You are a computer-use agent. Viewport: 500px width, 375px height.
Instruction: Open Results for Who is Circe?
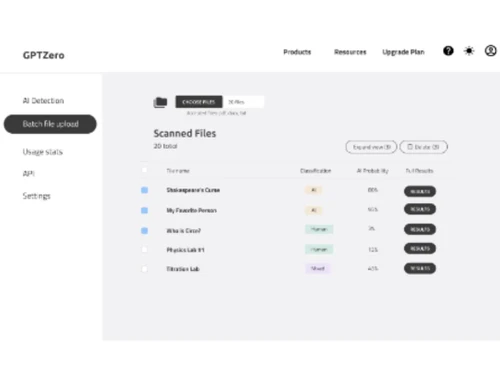tap(420, 229)
